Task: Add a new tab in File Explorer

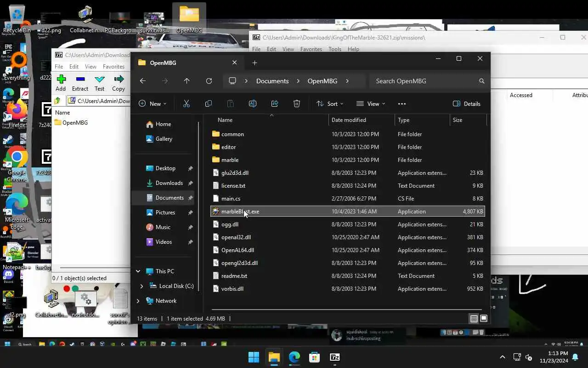Action: click(254, 63)
